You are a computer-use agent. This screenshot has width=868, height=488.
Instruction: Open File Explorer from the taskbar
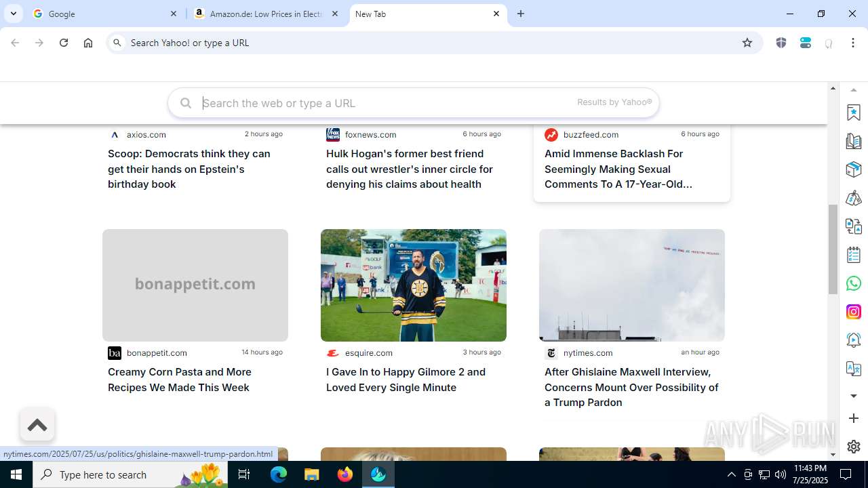coord(312,474)
